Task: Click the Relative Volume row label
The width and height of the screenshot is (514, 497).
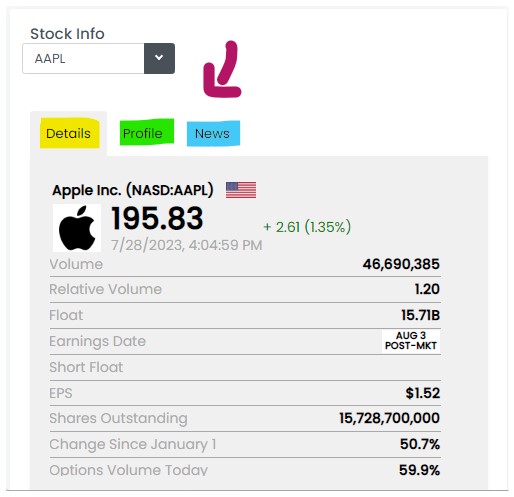Action: 105,289
